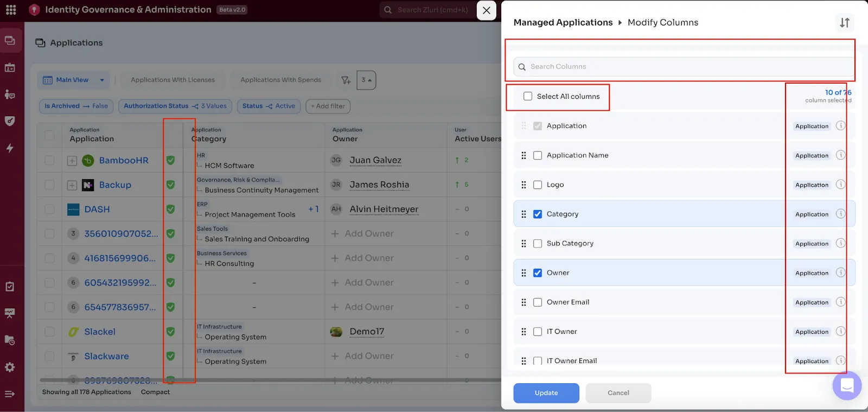The image size is (868, 412).
Task: Click the Search Columns input field
Action: pyautogui.click(x=684, y=67)
